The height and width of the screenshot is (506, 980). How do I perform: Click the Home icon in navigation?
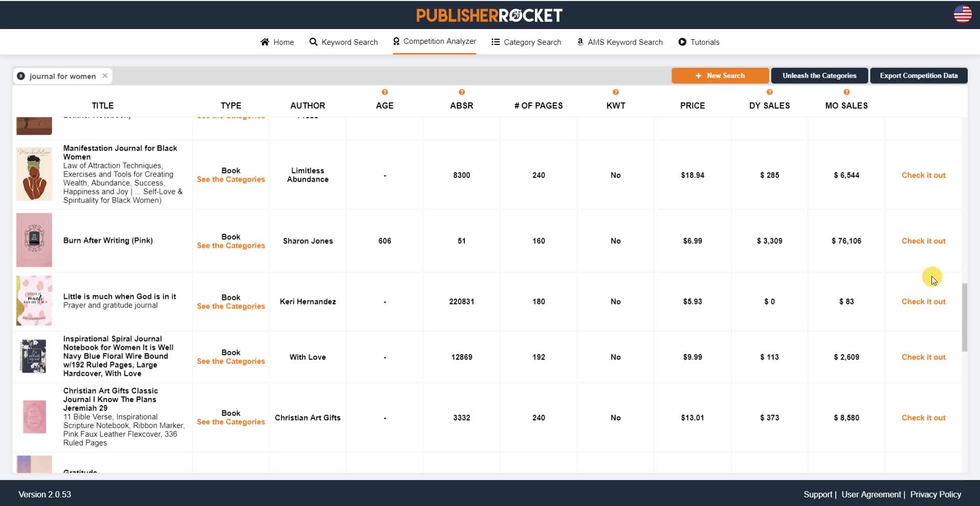point(265,42)
